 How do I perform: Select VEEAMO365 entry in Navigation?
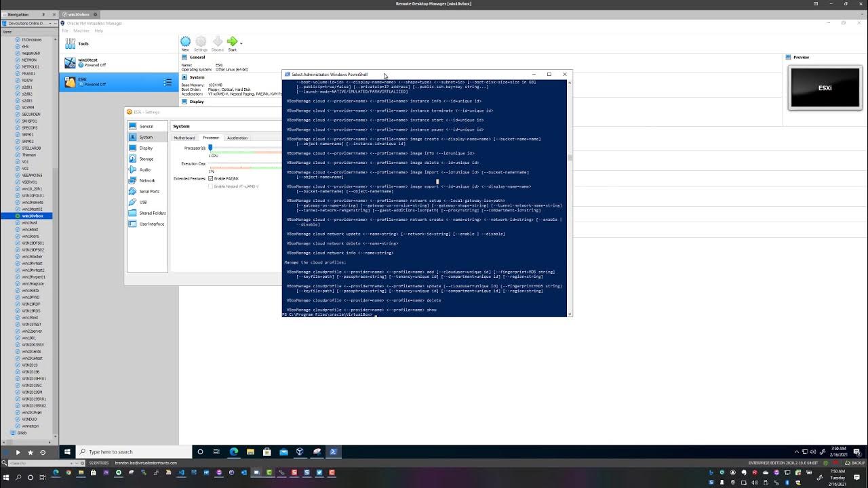32,175
